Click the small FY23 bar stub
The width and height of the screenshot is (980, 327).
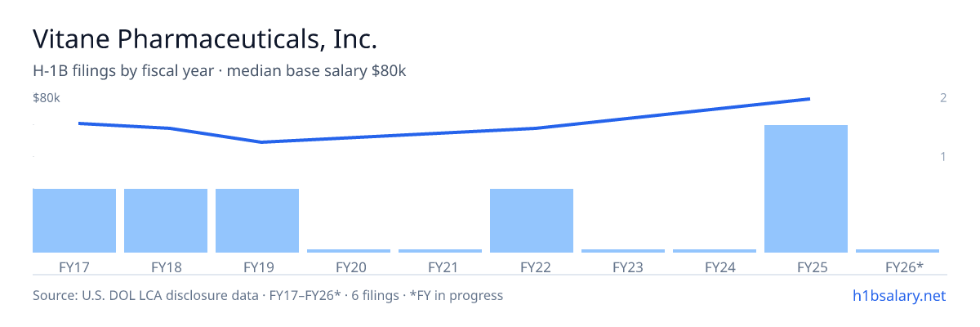623,251
